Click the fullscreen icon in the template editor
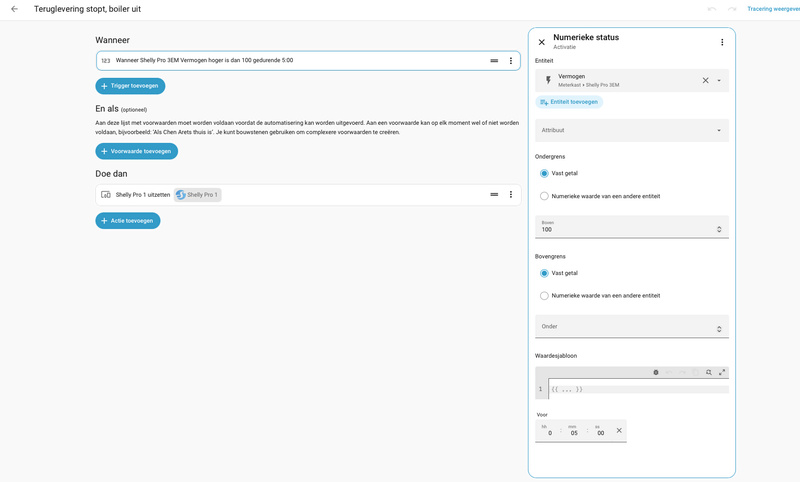 pyautogui.click(x=722, y=372)
